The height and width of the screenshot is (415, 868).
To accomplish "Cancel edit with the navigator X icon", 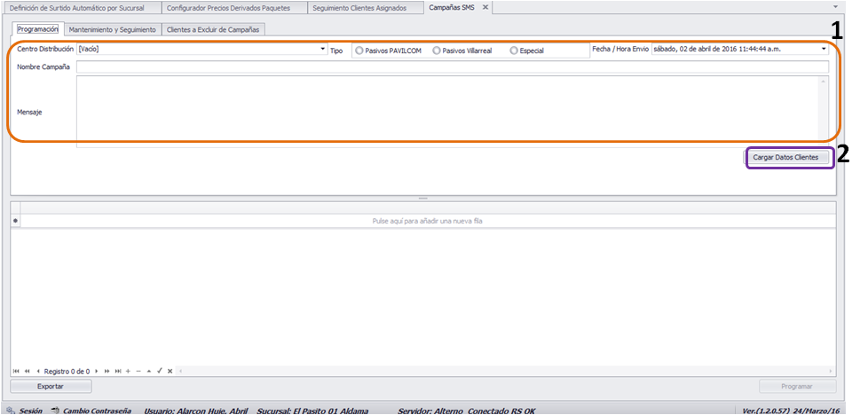I will pyautogui.click(x=170, y=372).
